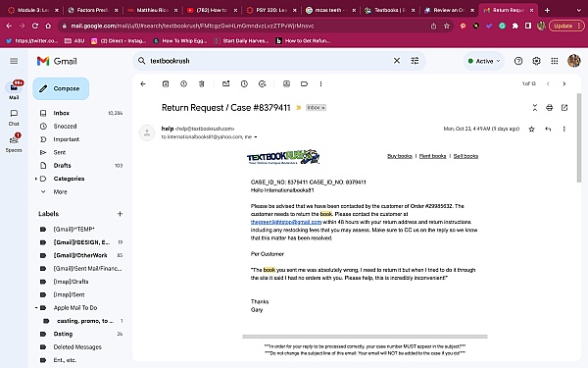
Task: Toggle the importance marker beside the subject
Action: click(299, 108)
